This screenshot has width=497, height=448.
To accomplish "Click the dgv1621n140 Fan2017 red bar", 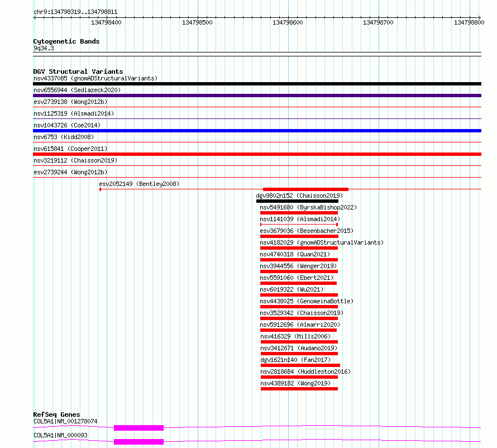I will click(300, 365).
